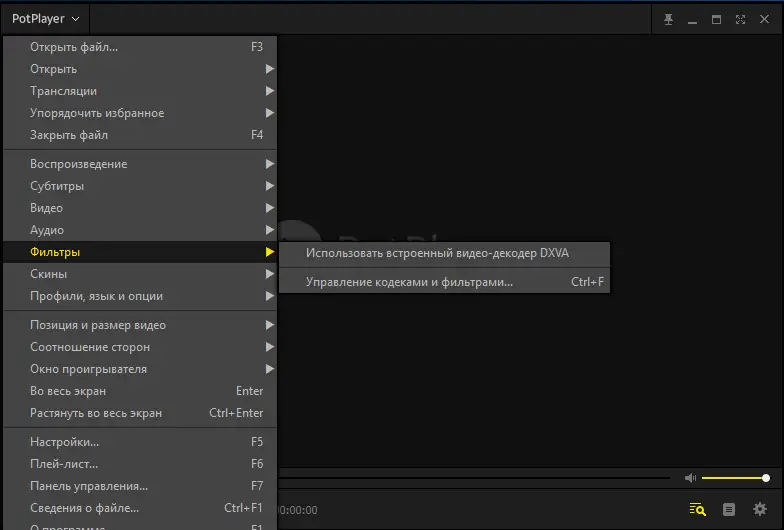Expand the Упорядочить избранное submenu arrow

pyautogui.click(x=270, y=113)
